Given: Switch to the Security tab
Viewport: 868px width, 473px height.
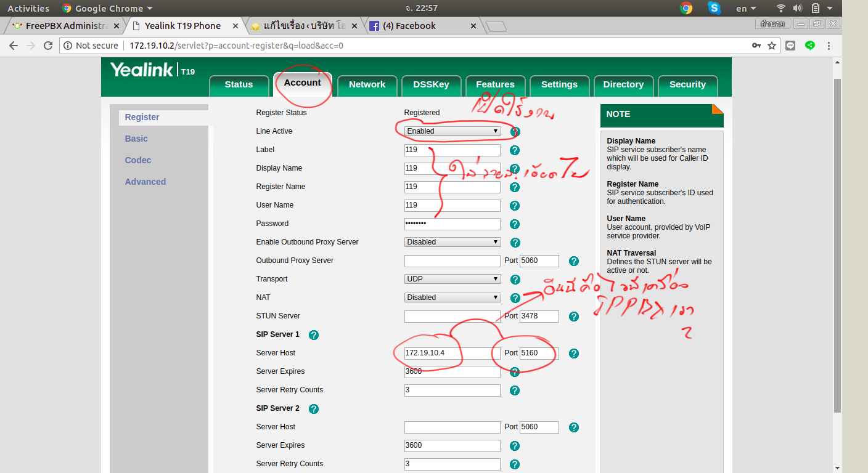Looking at the screenshot, I should coord(687,85).
